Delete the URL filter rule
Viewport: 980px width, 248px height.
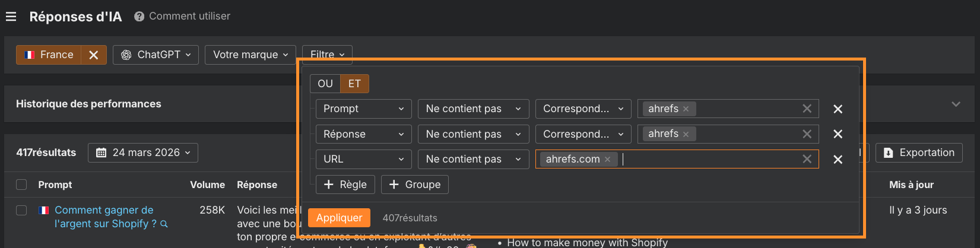click(x=838, y=160)
